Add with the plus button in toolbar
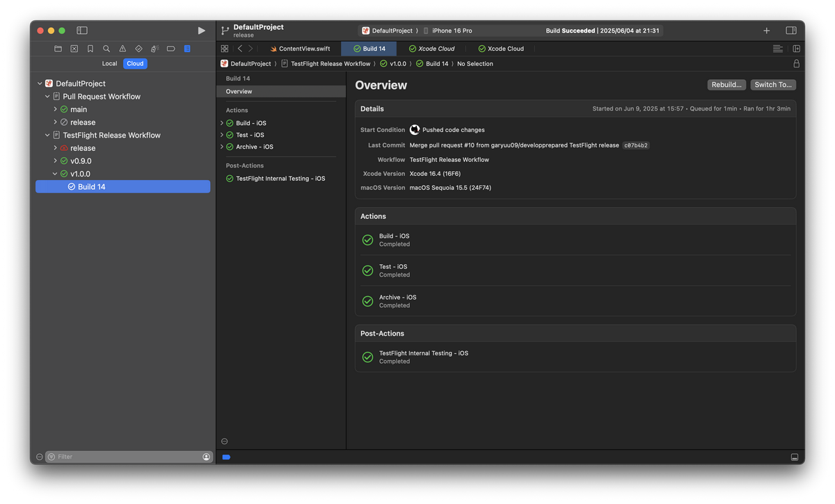Screen dimensions: 835x504 point(767,31)
